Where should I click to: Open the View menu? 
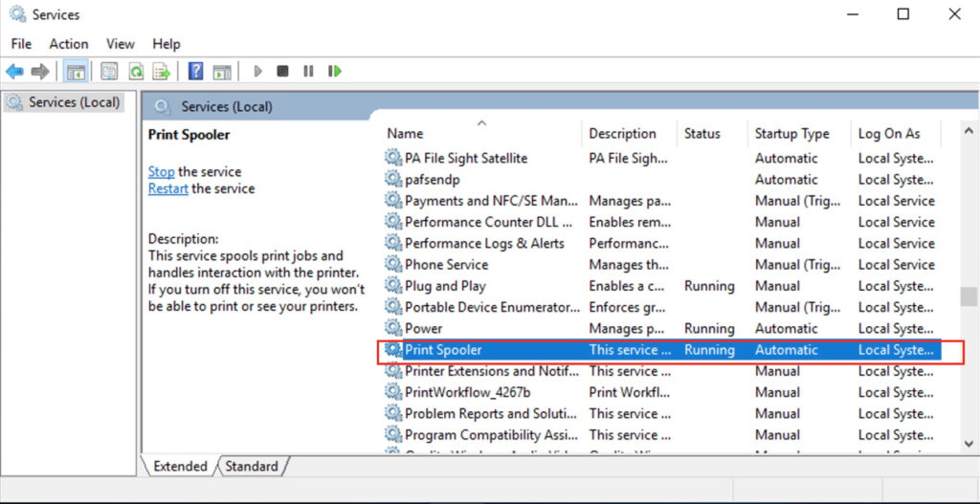121,44
